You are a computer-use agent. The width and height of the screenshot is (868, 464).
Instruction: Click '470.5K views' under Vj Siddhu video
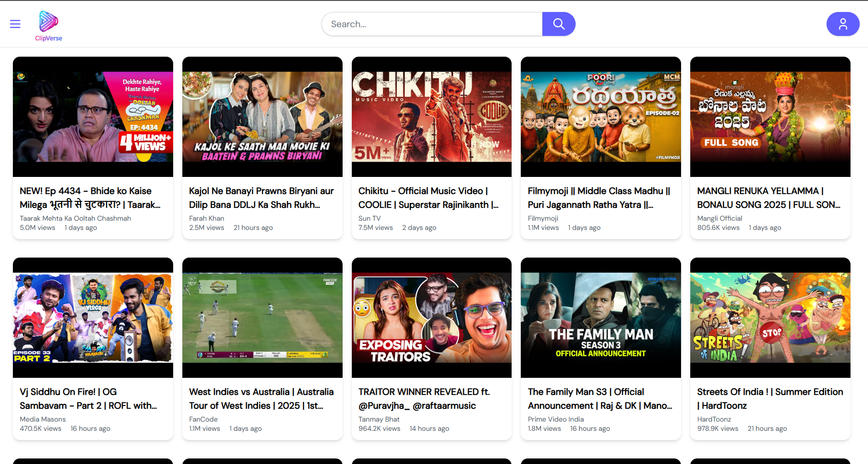pos(41,429)
